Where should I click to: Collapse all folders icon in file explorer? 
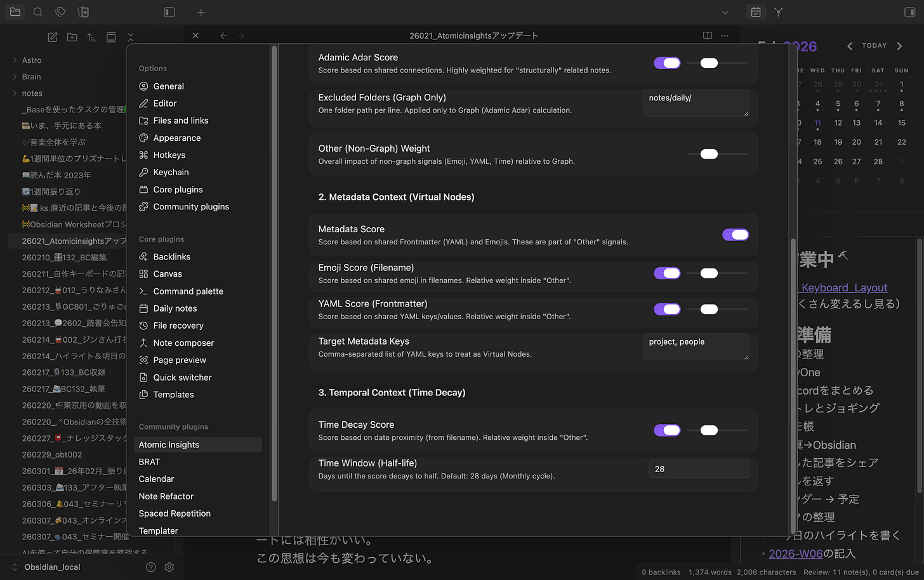tap(130, 37)
